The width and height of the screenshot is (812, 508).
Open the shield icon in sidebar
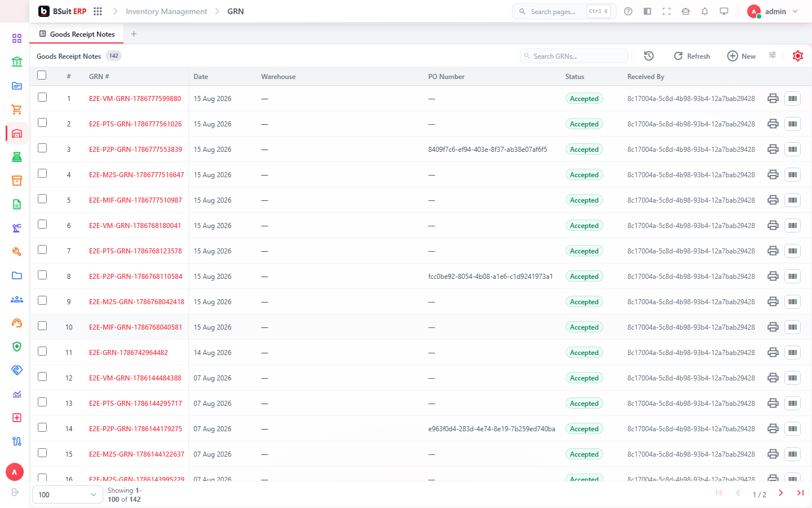click(x=17, y=347)
